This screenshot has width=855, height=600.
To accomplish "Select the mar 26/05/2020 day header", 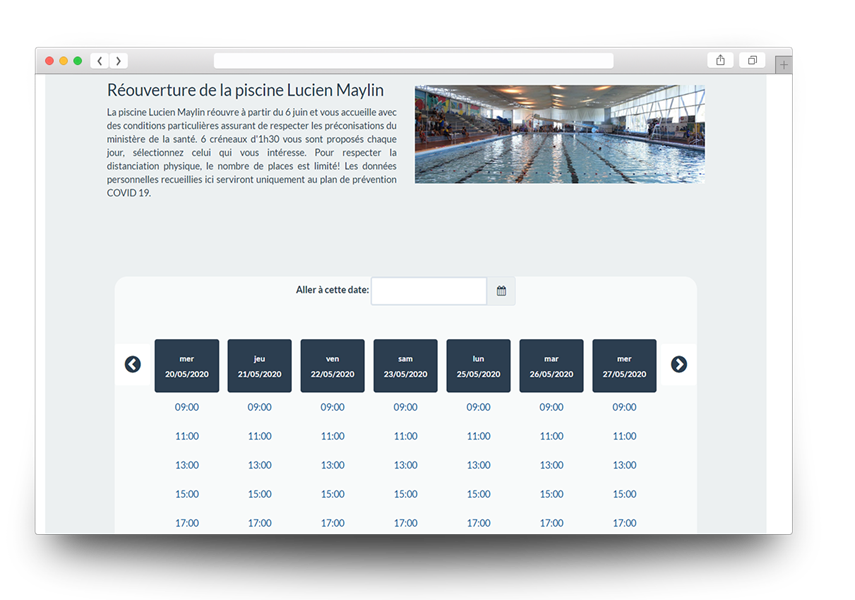I will [551, 365].
